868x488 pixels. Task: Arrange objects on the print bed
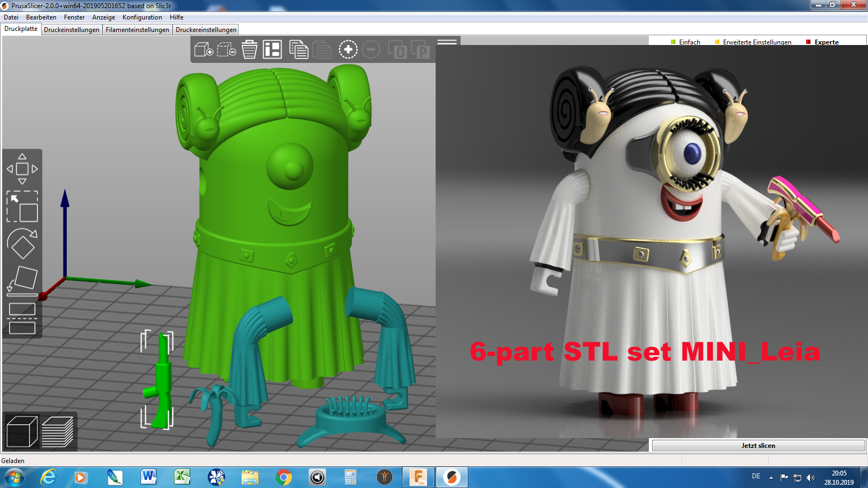tap(272, 49)
